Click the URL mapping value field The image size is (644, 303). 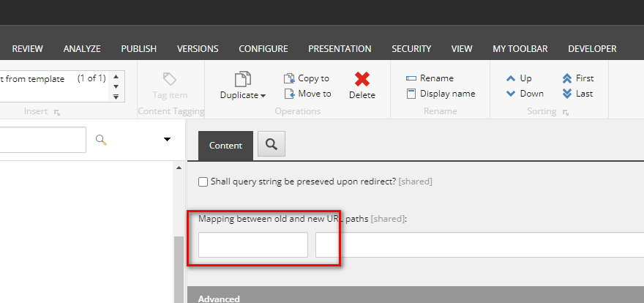click(480, 244)
